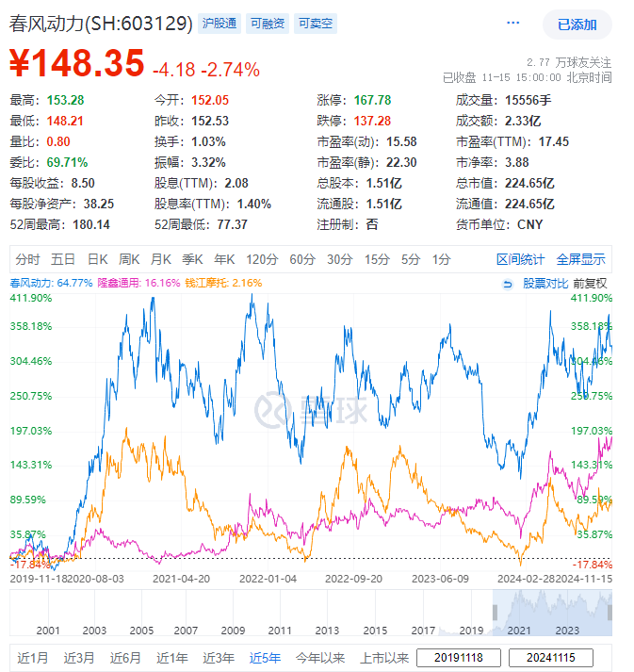The image size is (634, 672).
Task: Edit the start date field 20191118
Action: click(459, 658)
